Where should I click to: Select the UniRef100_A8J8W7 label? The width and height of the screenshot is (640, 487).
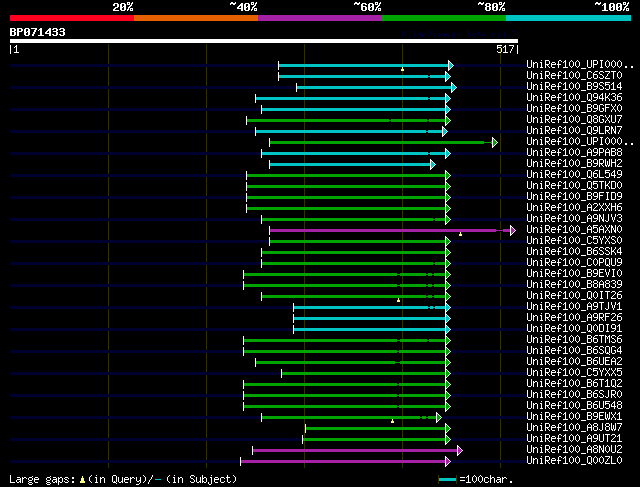point(574,428)
